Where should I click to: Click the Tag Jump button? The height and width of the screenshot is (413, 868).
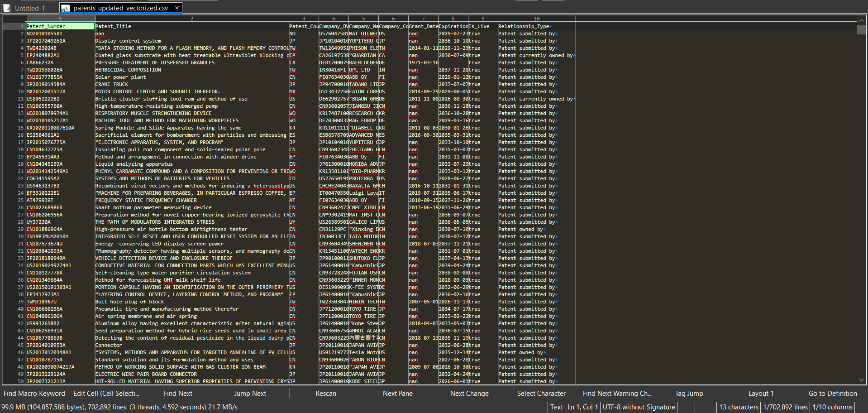pos(689,394)
